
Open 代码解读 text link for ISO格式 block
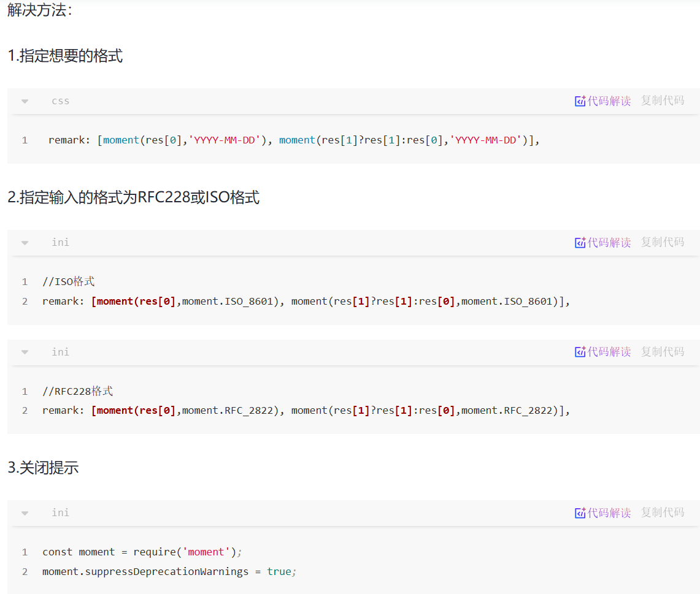point(609,243)
